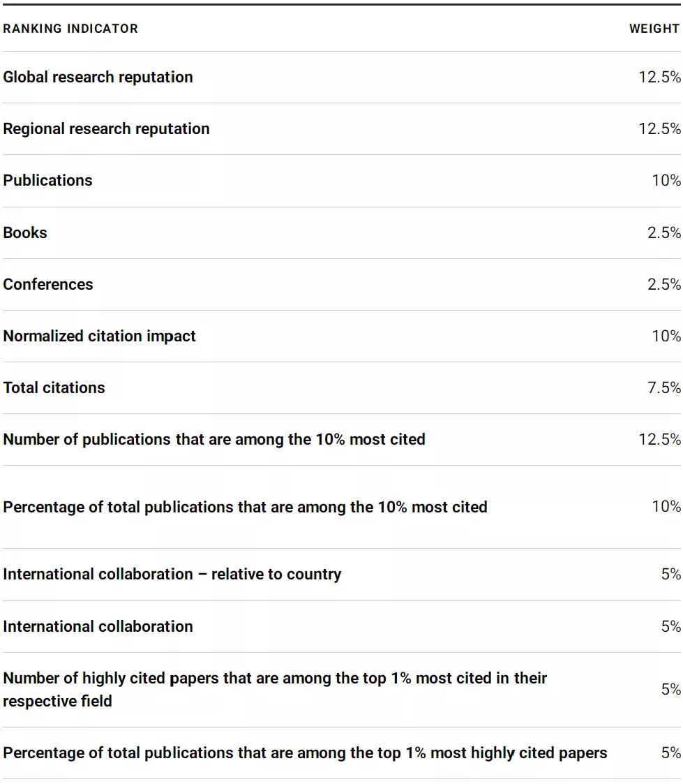Click the Publications indicator label

[48, 180]
